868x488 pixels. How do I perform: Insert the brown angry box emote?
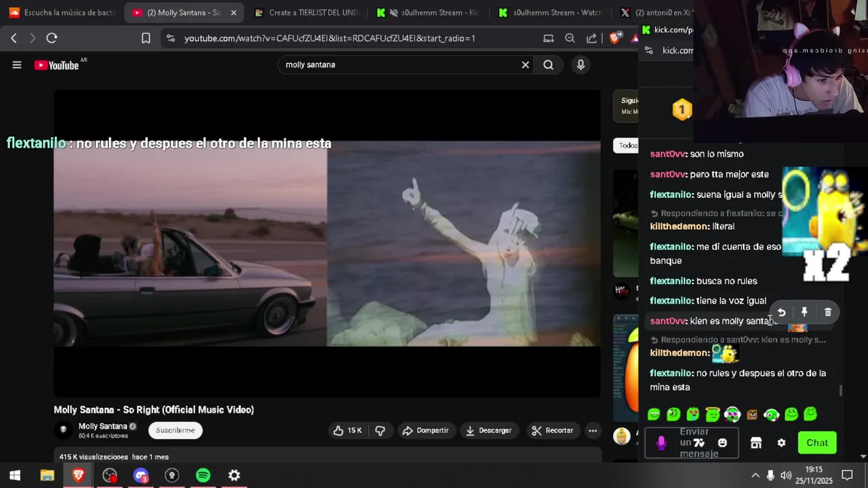coord(752,414)
